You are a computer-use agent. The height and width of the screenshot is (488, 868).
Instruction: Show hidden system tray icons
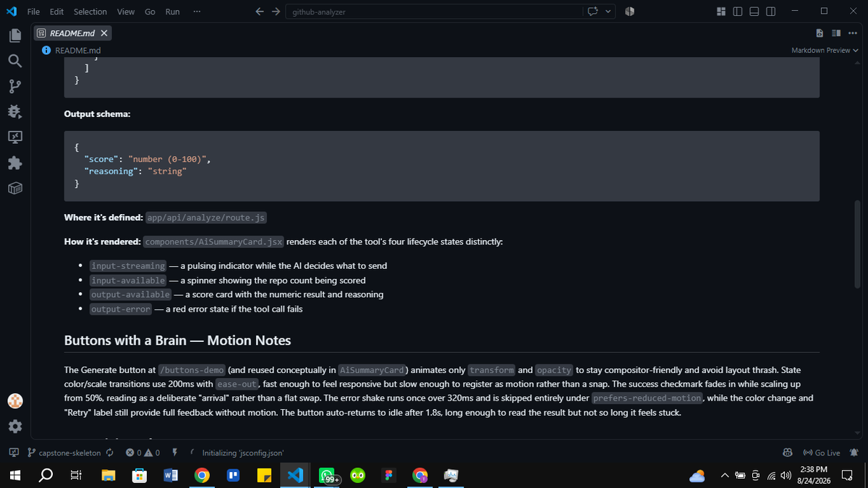point(724,475)
